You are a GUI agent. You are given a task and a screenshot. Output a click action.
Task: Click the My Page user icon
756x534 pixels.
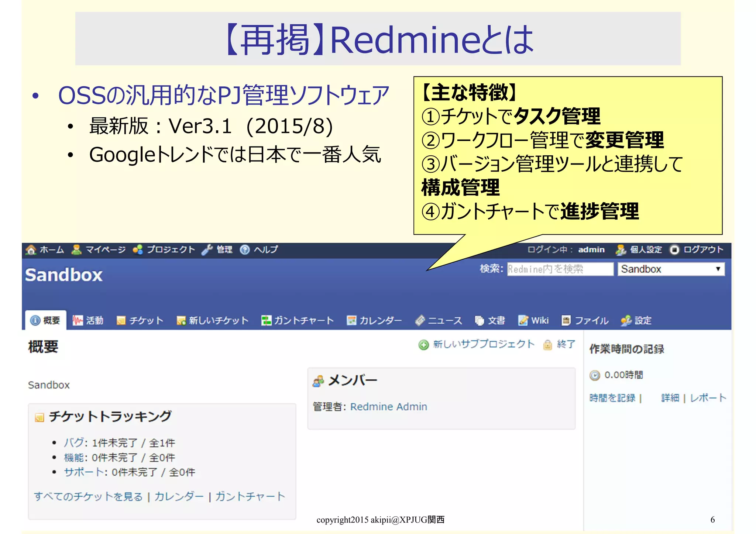(76, 250)
